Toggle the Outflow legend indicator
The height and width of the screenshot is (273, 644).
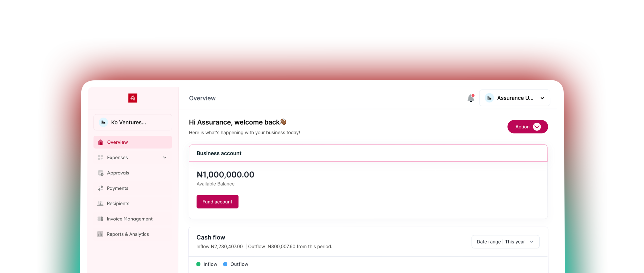[225, 264]
